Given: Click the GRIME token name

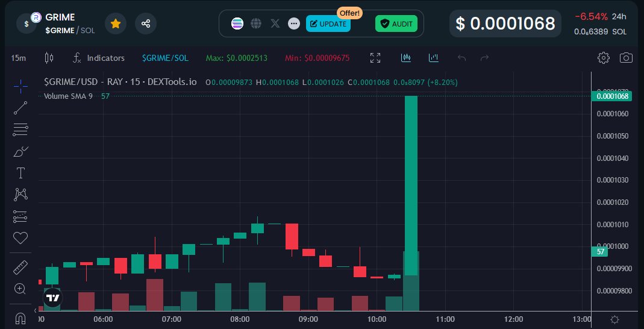Looking at the screenshot, I should tap(60, 17).
